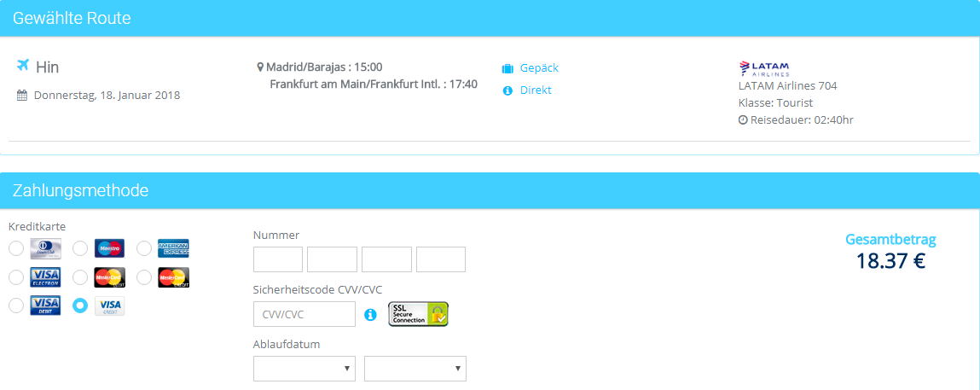This screenshot has width=980, height=390.
Task: Focus the third card Nummer box
Action: (x=386, y=259)
